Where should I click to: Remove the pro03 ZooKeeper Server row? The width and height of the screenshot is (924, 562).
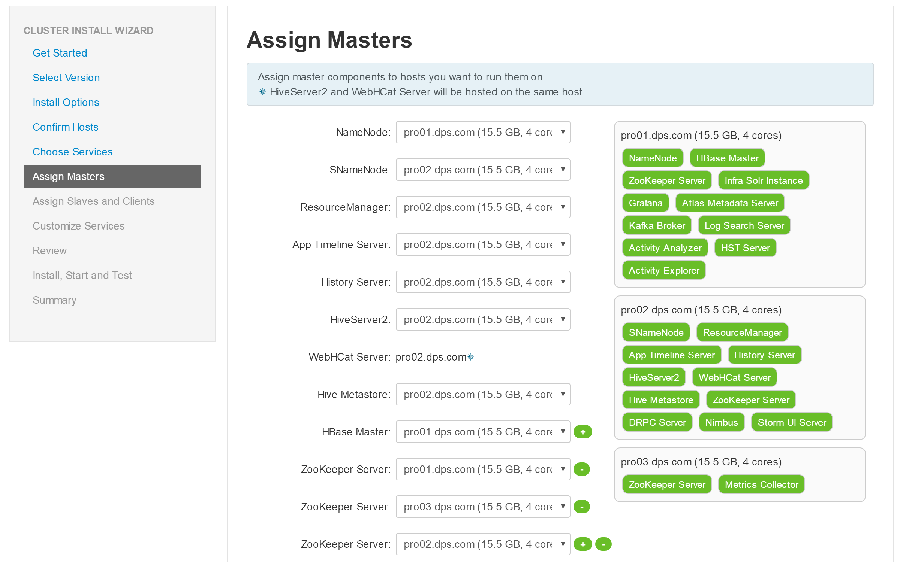582,507
